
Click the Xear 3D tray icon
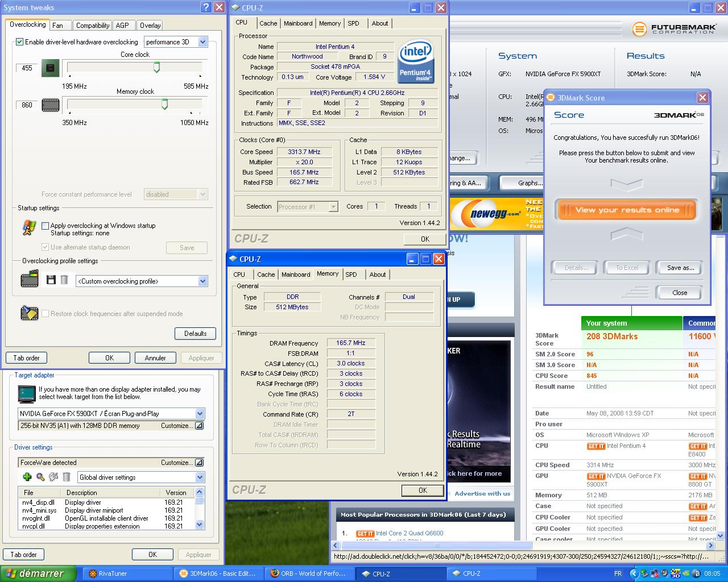coord(676,573)
